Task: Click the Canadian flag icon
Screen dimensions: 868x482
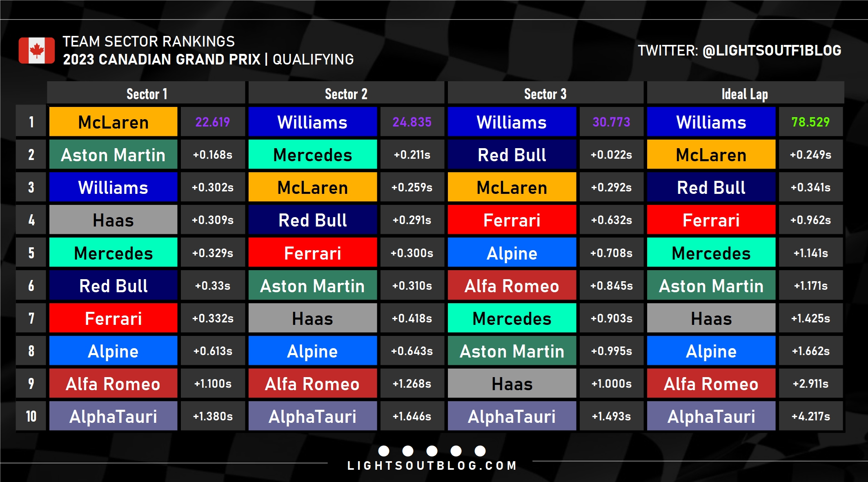Action: 37,51
